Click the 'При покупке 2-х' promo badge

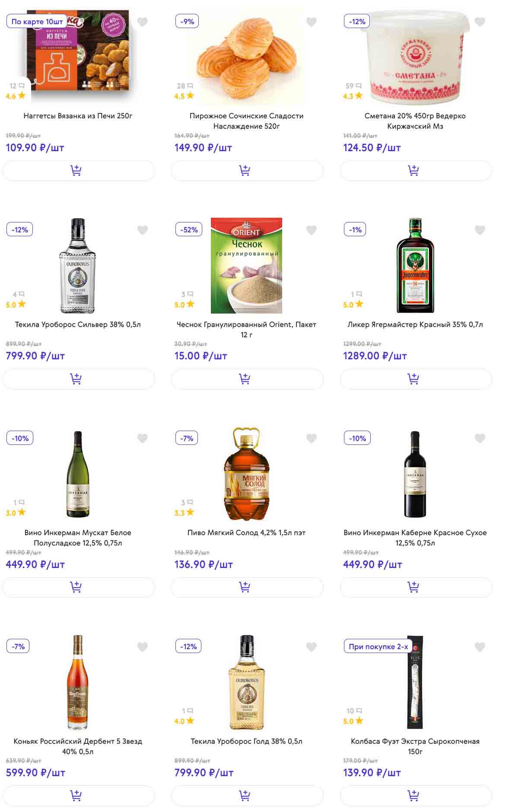pos(378,647)
